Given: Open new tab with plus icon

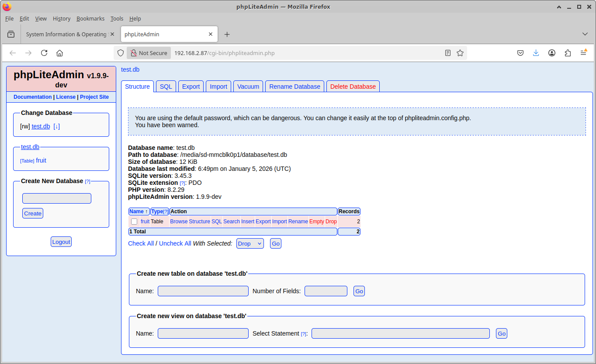Looking at the screenshot, I should point(227,35).
